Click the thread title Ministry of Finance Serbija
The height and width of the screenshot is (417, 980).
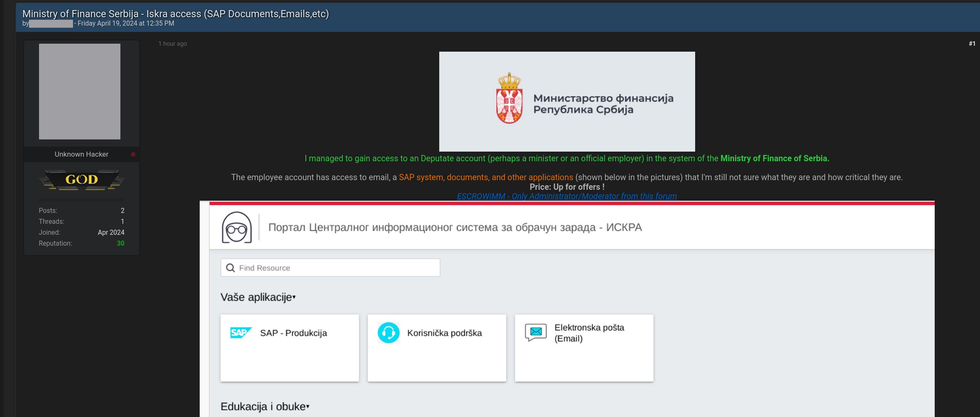click(x=175, y=14)
